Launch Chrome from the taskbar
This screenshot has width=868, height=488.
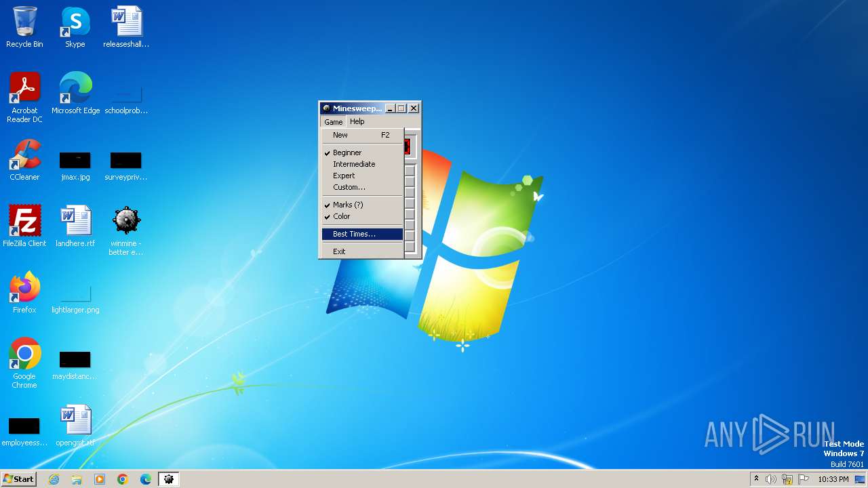[123, 479]
